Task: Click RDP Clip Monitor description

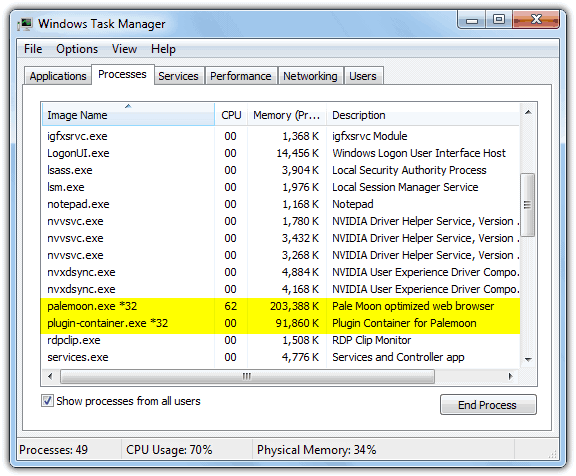Action: pyautogui.click(x=371, y=340)
